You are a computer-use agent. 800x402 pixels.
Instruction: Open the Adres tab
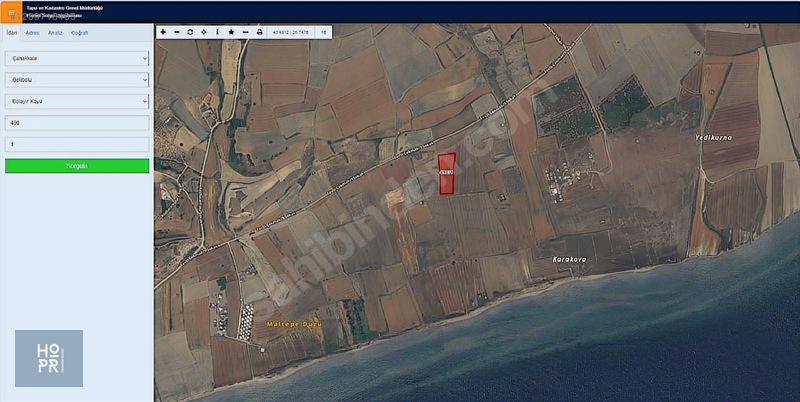click(x=33, y=33)
